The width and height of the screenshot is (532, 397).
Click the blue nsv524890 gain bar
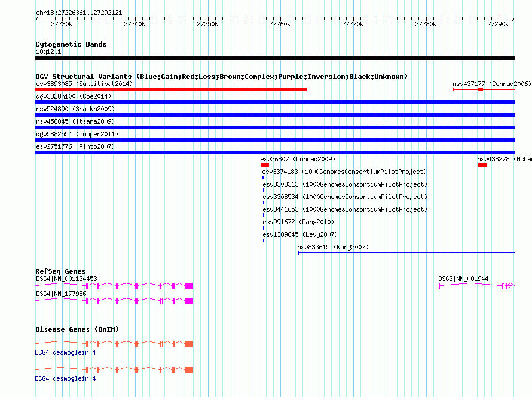pyautogui.click(x=275, y=115)
